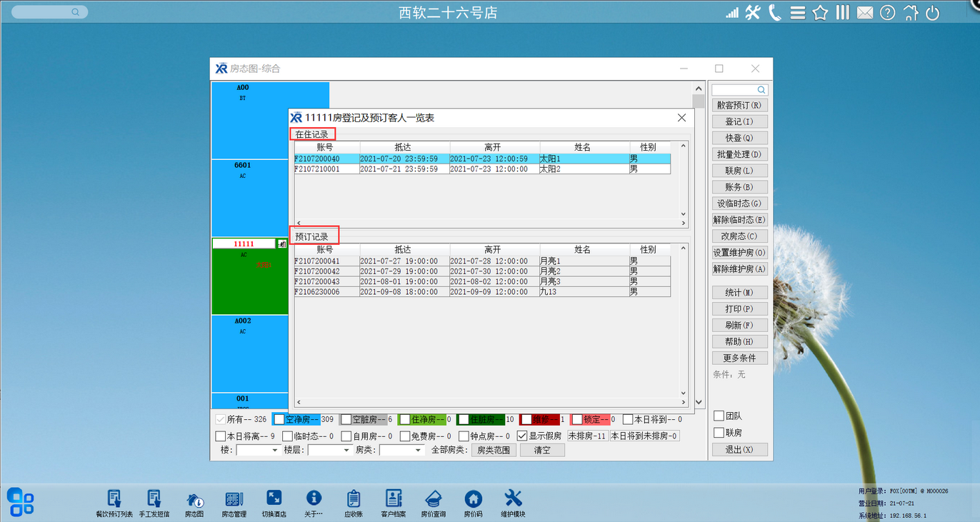
Task: Click the telephone icon in top bar
Action: click(x=775, y=12)
